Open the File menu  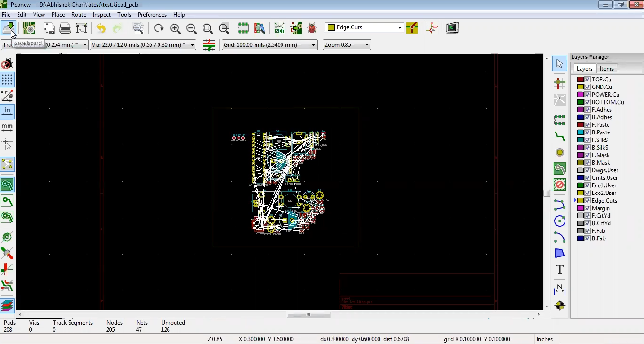coord(6,15)
